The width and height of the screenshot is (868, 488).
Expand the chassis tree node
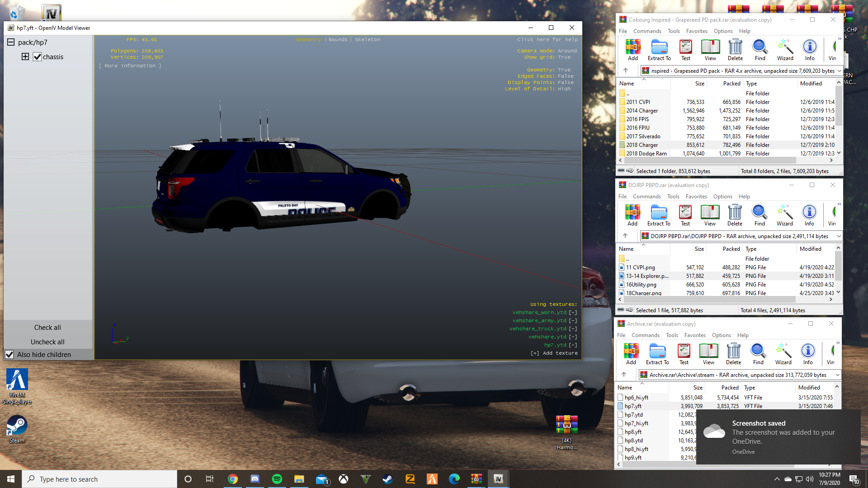25,56
